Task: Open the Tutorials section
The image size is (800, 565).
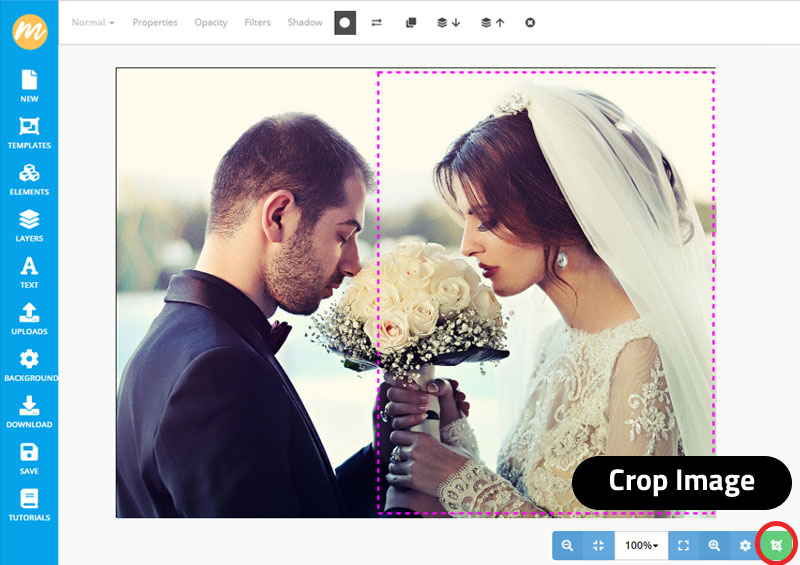Action: pyautogui.click(x=29, y=505)
